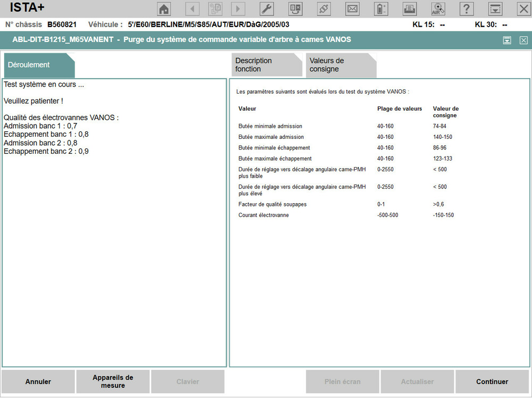Viewport: 532px width, 399px height.
Task: Click Continuer to proceed
Action: pyautogui.click(x=492, y=381)
